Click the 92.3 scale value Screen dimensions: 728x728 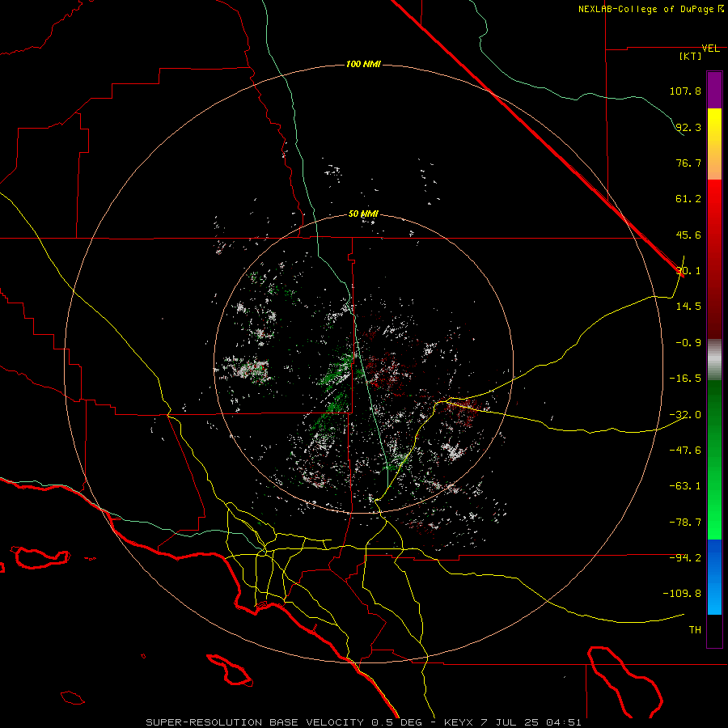click(x=688, y=127)
